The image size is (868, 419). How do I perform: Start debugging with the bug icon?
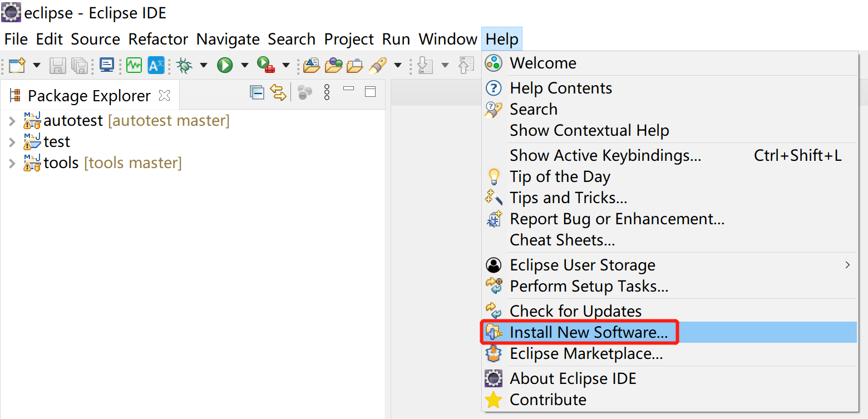pyautogui.click(x=184, y=65)
